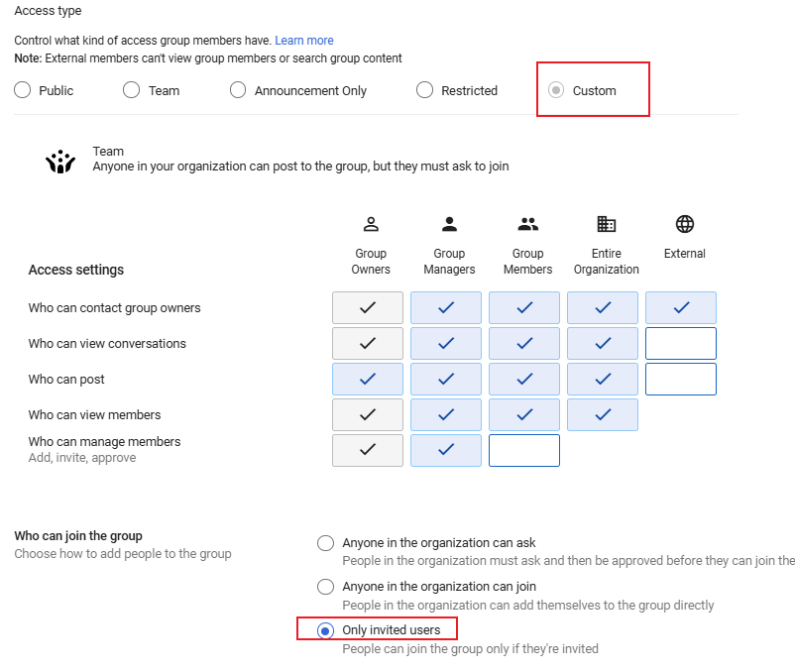Screen dimensions: 795x672
Task: Choose the Announcement Only access type
Action: click(238, 90)
